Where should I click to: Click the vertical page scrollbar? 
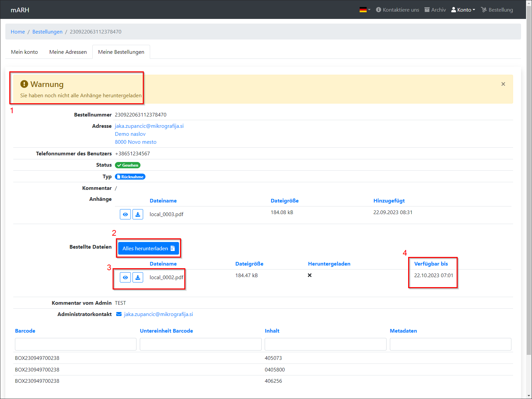[529, 199]
